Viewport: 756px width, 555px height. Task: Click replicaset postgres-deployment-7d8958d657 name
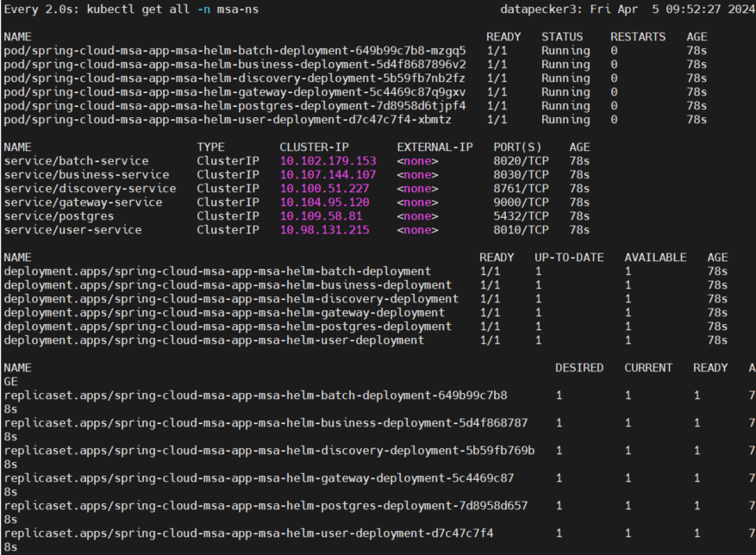pyautogui.click(x=266, y=506)
